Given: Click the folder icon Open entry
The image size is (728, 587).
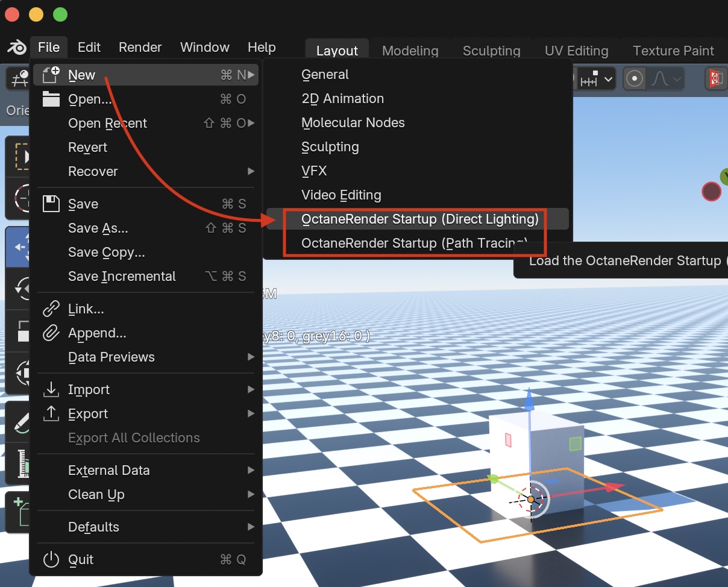Looking at the screenshot, I should point(146,99).
